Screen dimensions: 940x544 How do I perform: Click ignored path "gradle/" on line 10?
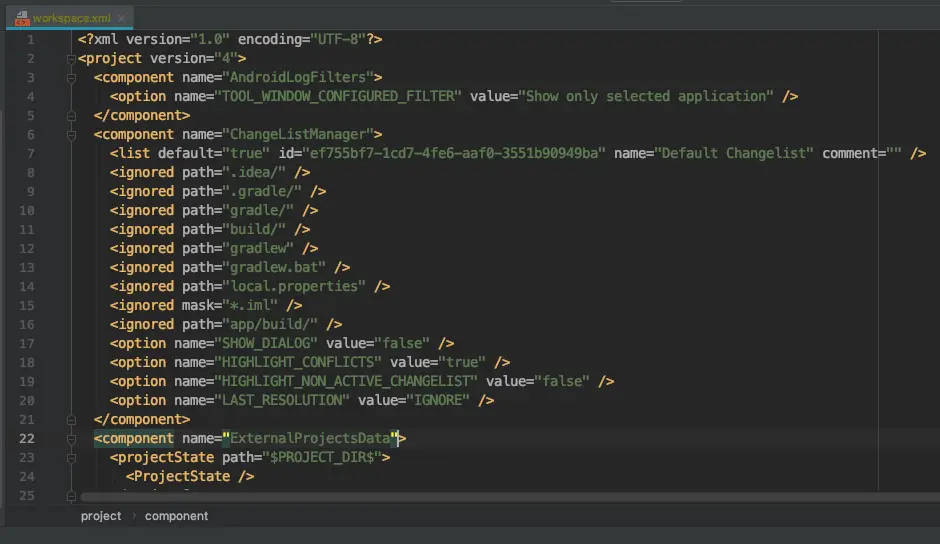[258, 211]
